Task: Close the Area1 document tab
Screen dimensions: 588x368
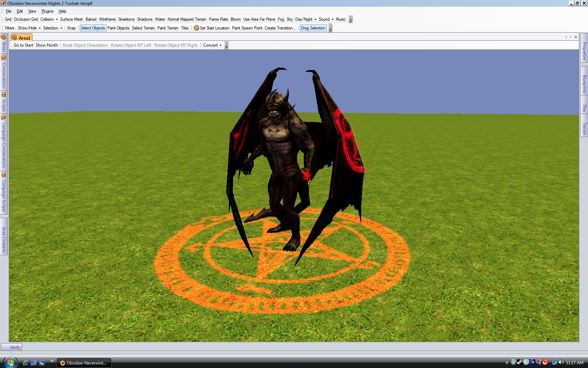Action: [576, 37]
